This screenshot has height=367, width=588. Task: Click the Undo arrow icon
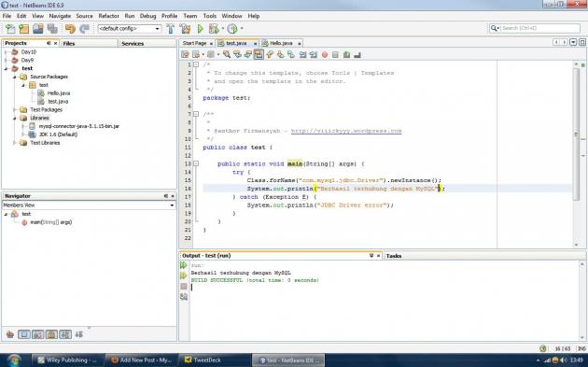pos(70,29)
